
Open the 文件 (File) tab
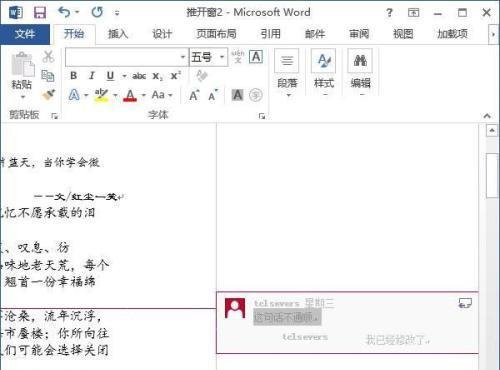point(25,34)
